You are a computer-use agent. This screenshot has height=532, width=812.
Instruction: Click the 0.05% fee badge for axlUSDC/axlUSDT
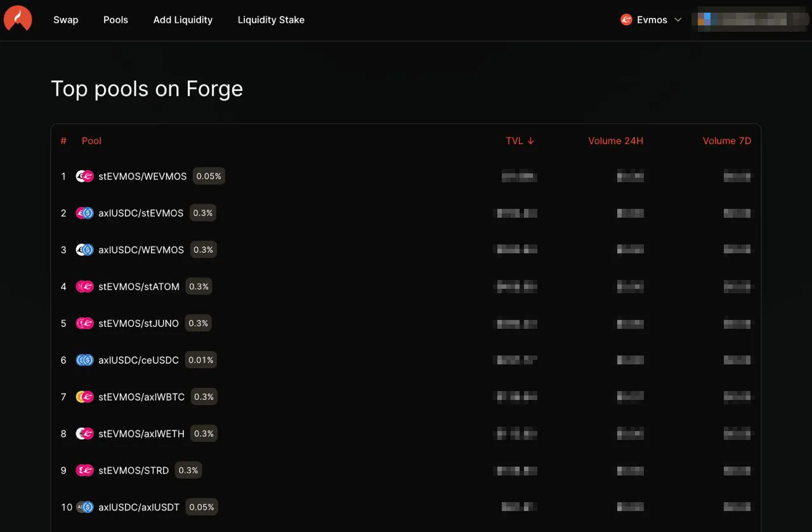[x=202, y=507]
